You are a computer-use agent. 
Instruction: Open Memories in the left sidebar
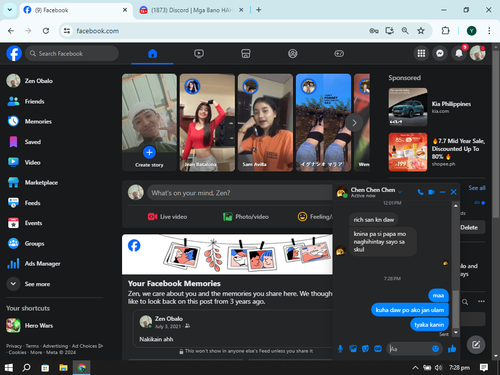tap(55, 122)
